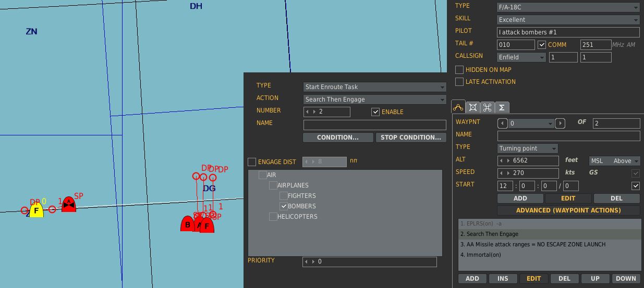Image resolution: width=644 pixels, height=288 pixels.
Task: Go to previous waypoint with left arrow
Action: pos(503,123)
